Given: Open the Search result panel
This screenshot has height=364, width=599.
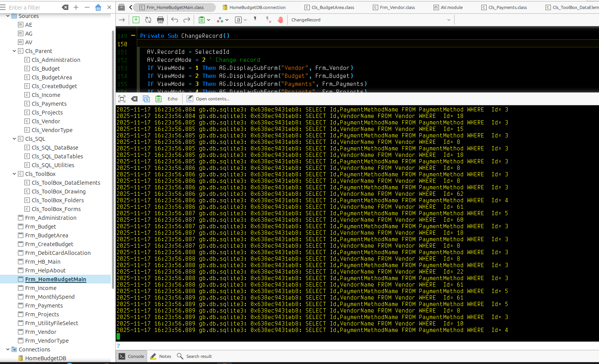Looking at the screenshot, I should coord(194,356).
